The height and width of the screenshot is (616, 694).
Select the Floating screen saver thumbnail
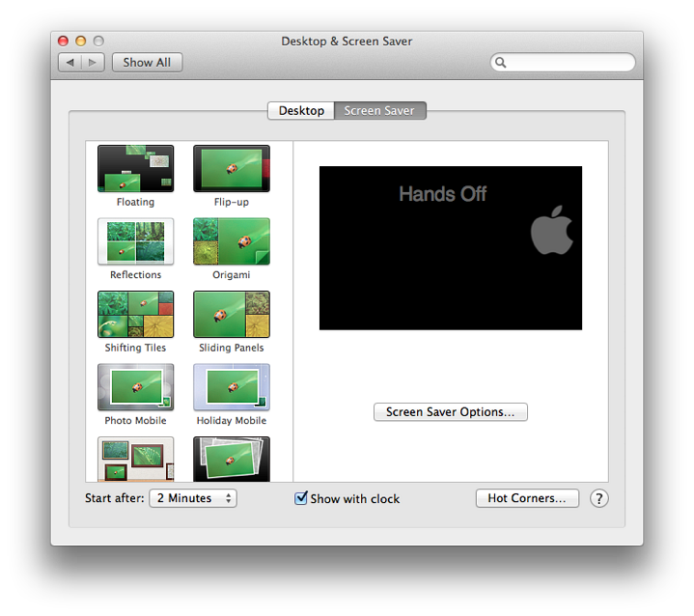pos(135,168)
